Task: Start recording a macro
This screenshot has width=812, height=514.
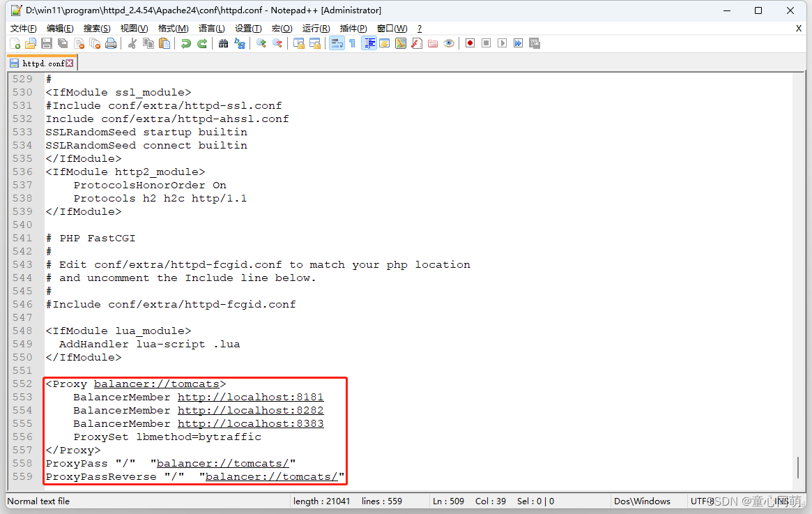Action: [x=469, y=43]
